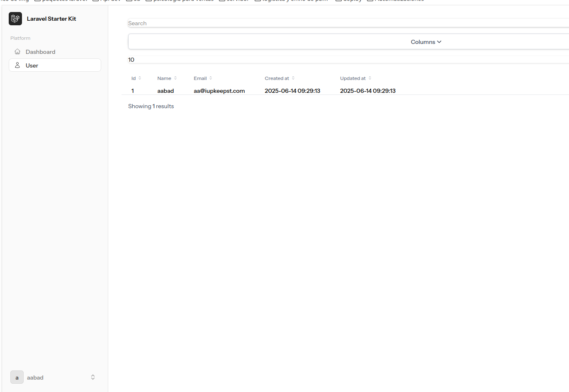Sort using the Created at arrows icon
Screen dimensions: 569x392
point(293,78)
